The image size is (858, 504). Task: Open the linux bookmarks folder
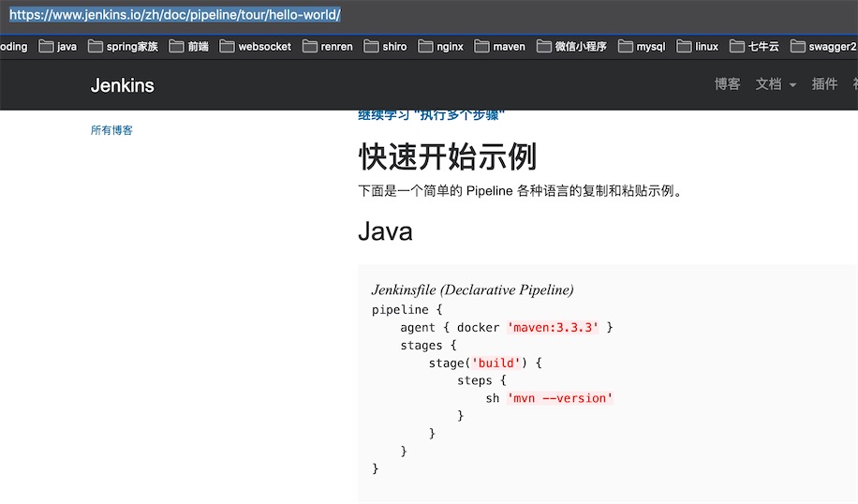698,47
